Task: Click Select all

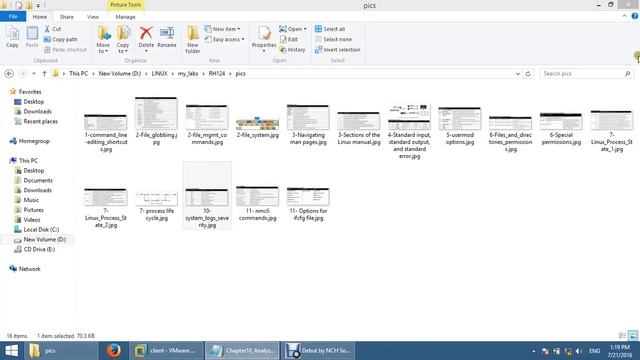Action: coord(330,29)
